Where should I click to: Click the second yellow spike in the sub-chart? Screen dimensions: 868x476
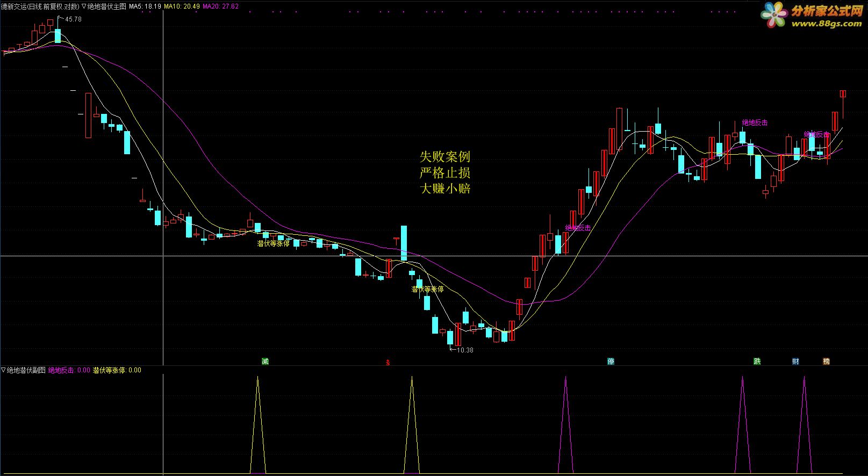coord(412,424)
